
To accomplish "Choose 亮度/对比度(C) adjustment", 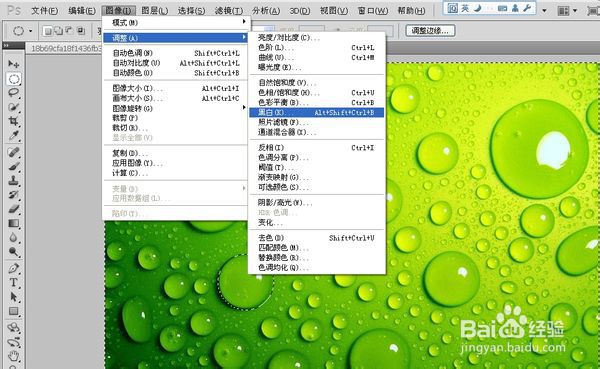I will (316, 38).
